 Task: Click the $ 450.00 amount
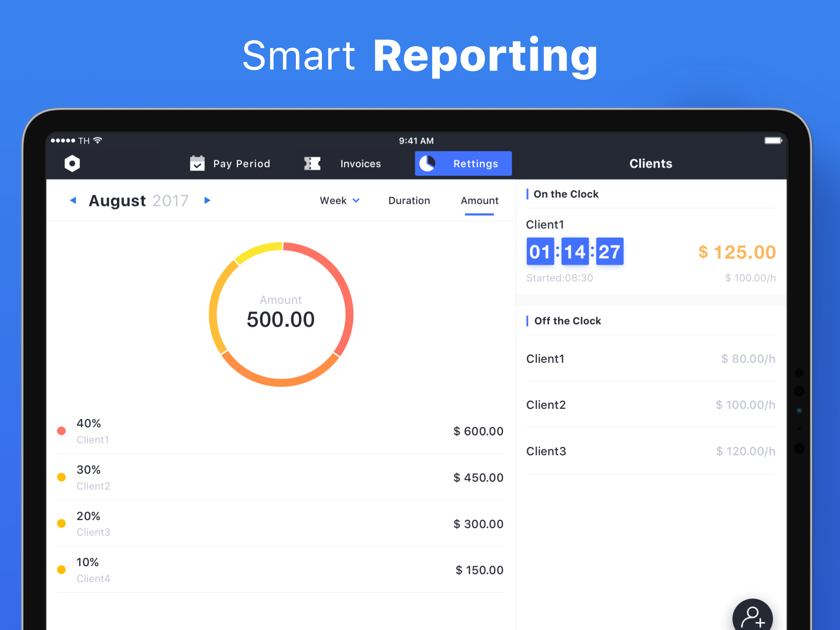[478, 478]
